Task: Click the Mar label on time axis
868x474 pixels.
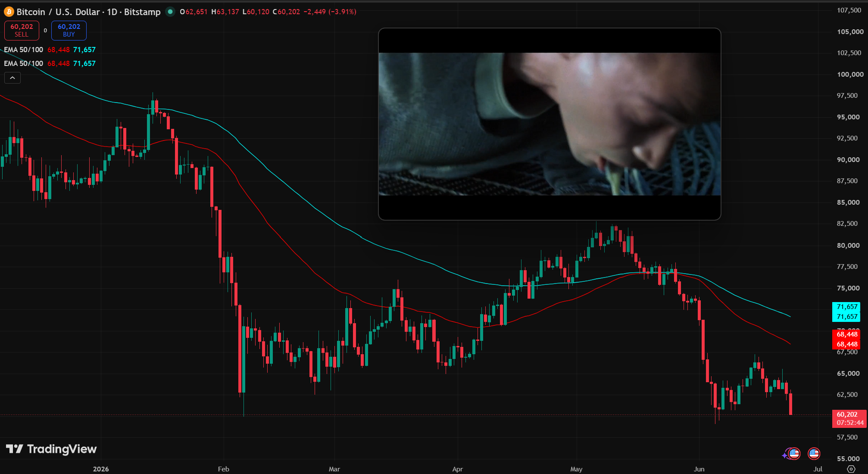Action: click(334, 469)
